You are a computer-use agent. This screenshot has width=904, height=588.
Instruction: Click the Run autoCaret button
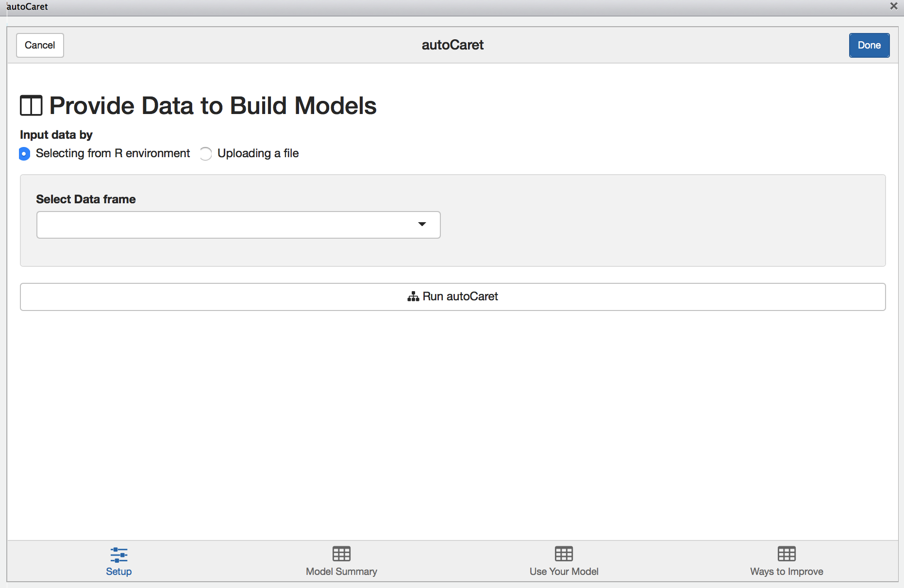pyautogui.click(x=452, y=297)
